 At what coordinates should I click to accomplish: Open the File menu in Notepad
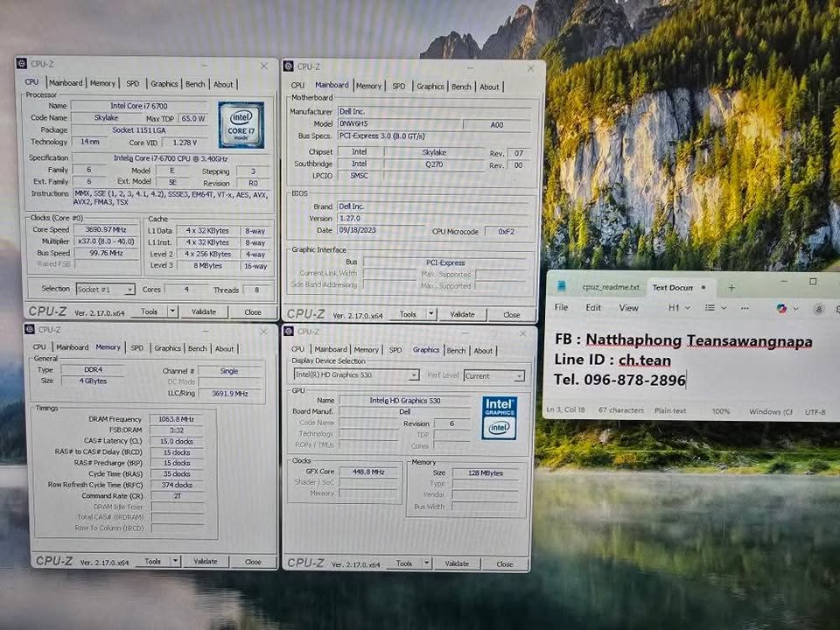coord(561,308)
